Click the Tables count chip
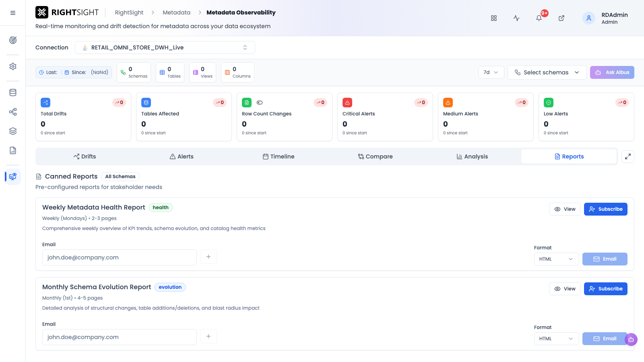 tap(170, 72)
